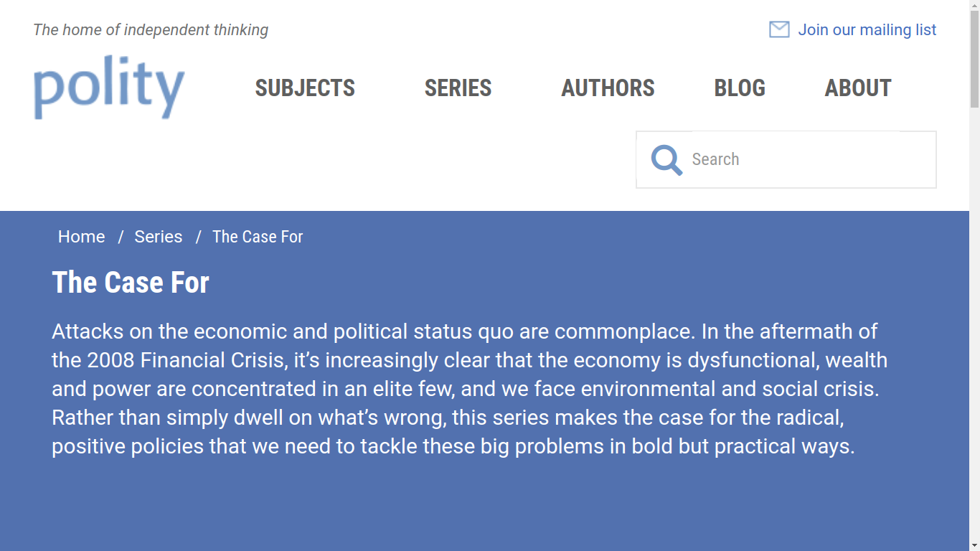The width and height of the screenshot is (980, 551).
Task: Open the ABOUT menu
Action: (x=858, y=88)
